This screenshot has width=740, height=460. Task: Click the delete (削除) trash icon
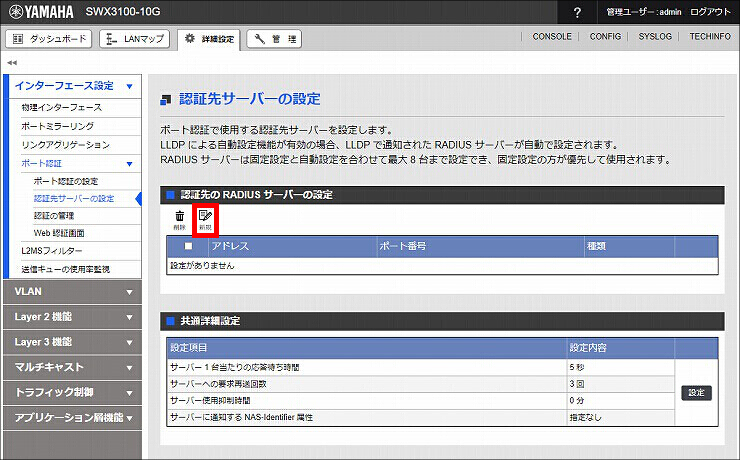[180, 220]
